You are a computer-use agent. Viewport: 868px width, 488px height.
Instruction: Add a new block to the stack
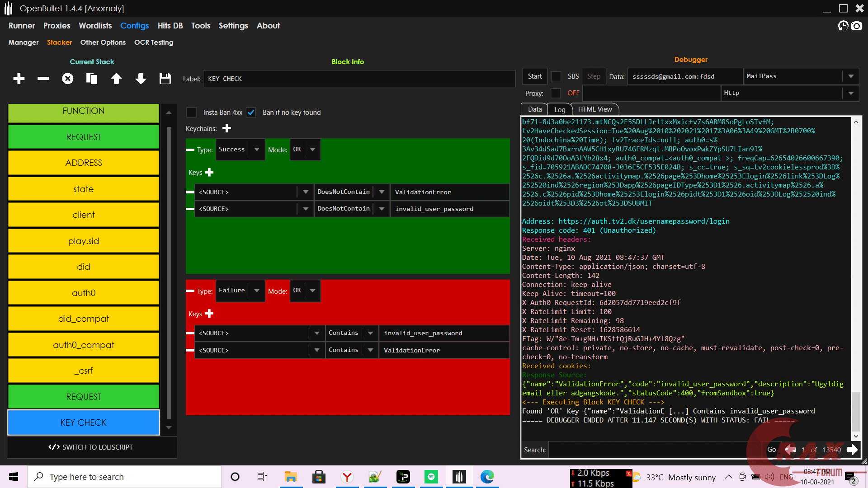19,78
